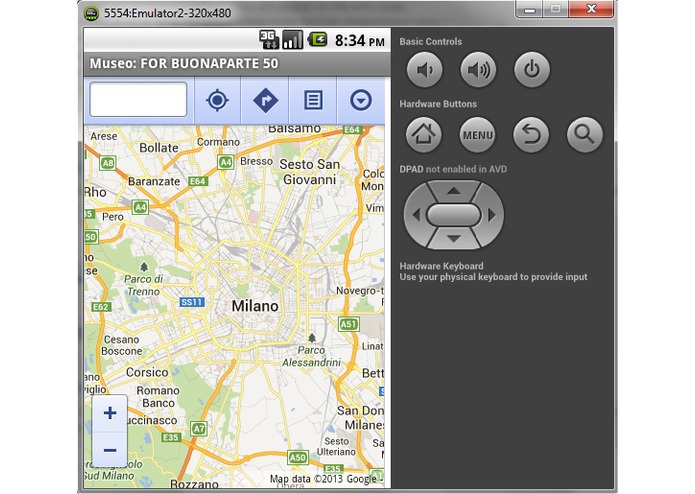
Task: Click the A51 green road shield
Action: [348, 324]
